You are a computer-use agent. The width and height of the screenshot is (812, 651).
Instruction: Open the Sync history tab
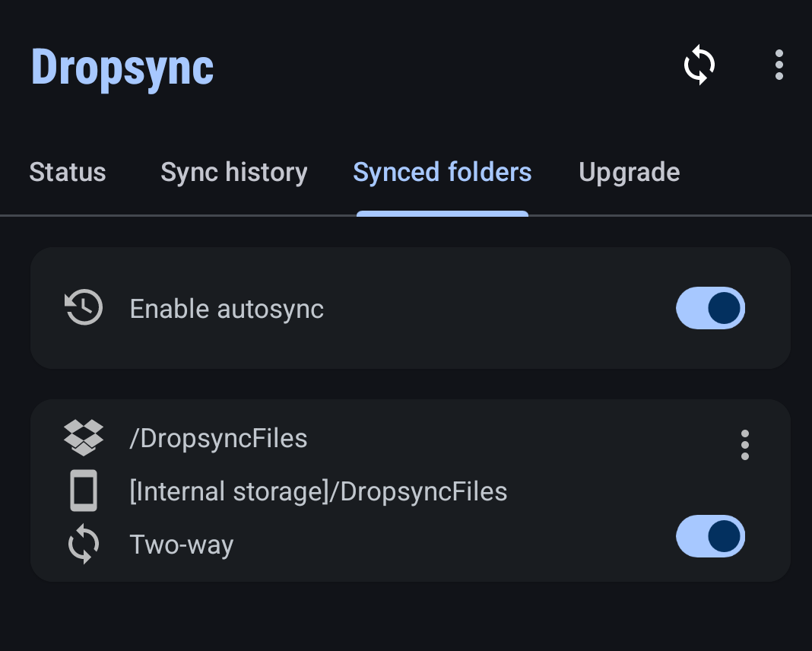tap(233, 173)
